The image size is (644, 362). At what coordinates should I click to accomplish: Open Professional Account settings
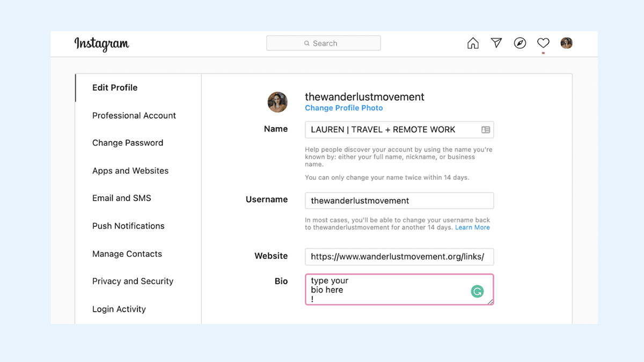click(134, 115)
